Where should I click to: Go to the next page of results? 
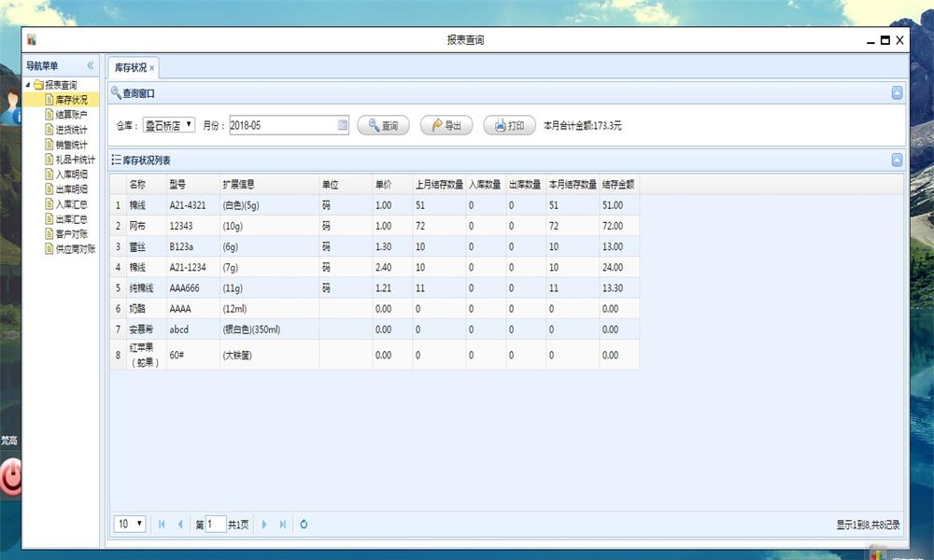pos(264,525)
